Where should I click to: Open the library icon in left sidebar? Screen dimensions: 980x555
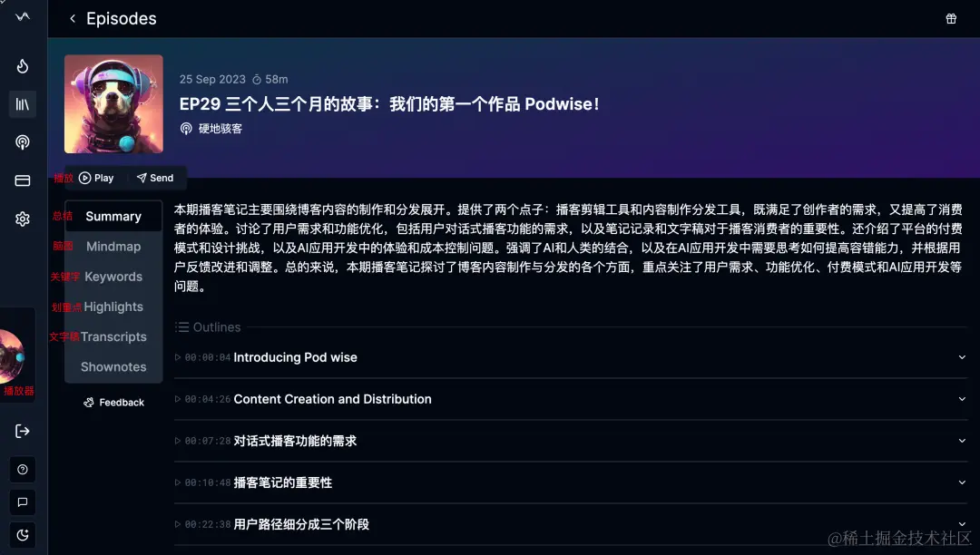[22, 104]
